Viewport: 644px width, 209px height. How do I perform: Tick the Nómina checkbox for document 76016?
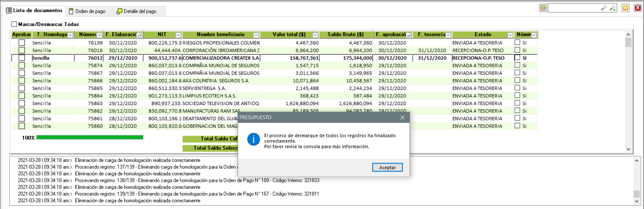pos(517,50)
